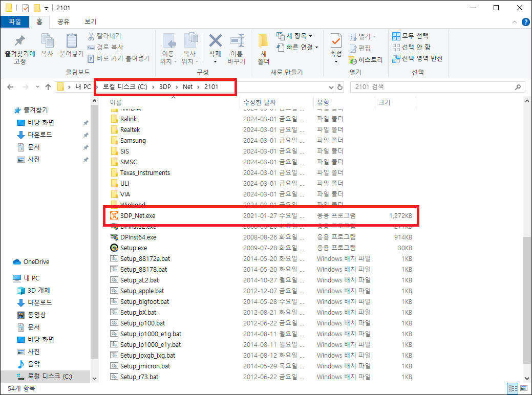532x395 pixels.
Task: Click History (히스토리) in ribbon
Action: [366, 60]
